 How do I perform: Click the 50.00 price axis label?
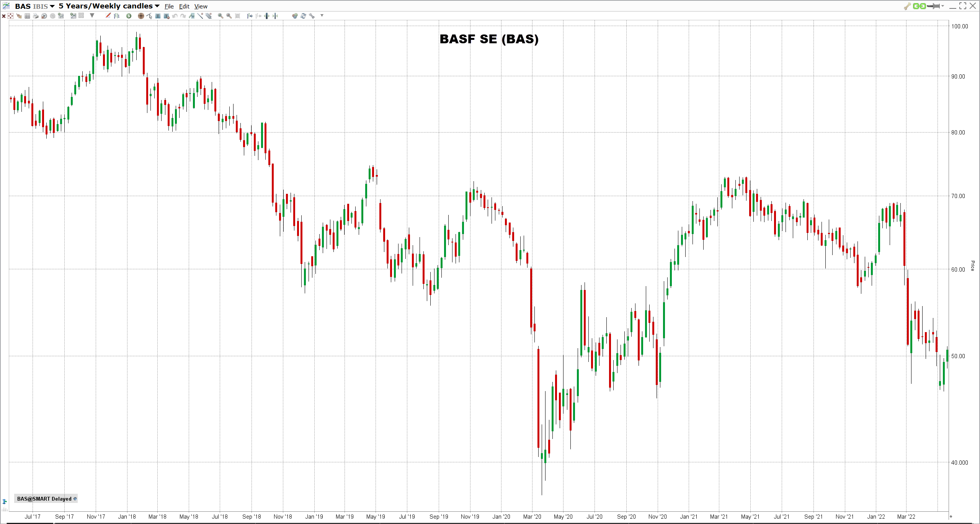(x=958, y=356)
